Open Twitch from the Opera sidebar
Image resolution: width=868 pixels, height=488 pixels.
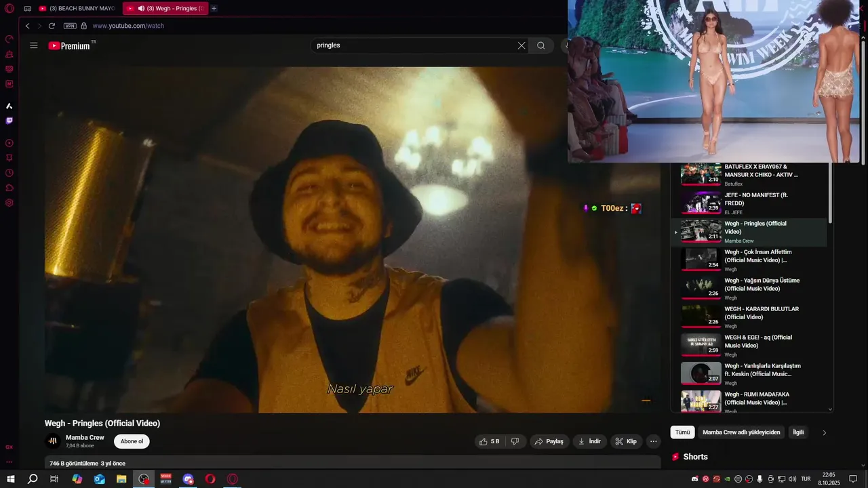click(9, 121)
